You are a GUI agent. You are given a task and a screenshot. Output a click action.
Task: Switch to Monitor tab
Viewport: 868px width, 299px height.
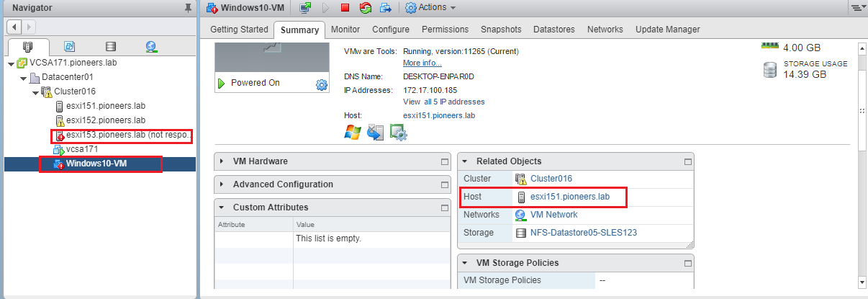(x=345, y=30)
